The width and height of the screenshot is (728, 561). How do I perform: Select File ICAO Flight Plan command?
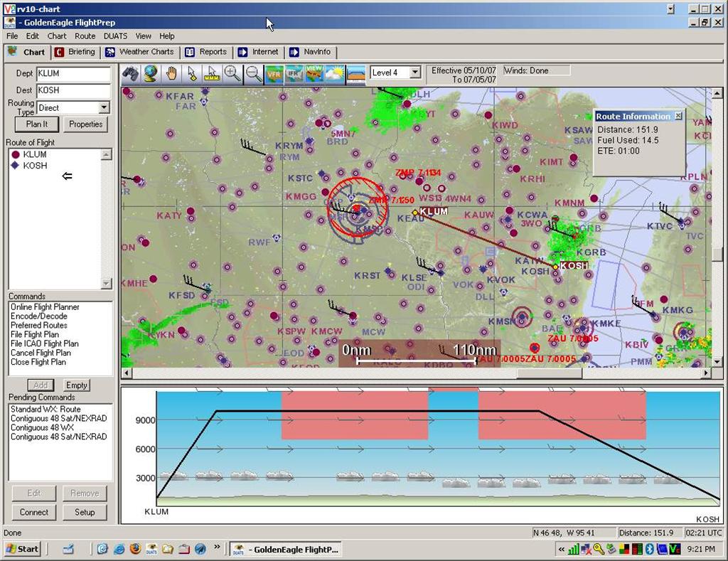[45, 343]
